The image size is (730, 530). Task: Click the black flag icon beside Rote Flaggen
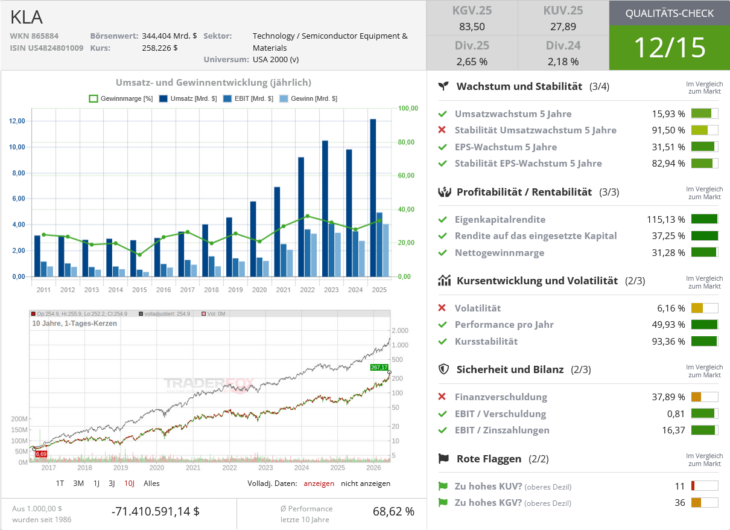coord(444,459)
